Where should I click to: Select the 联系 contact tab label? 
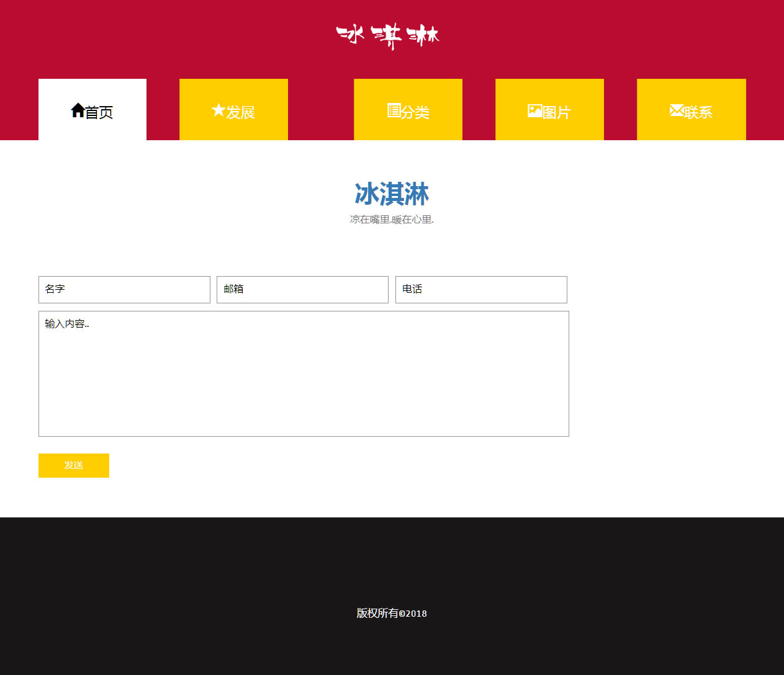pyautogui.click(x=698, y=112)
